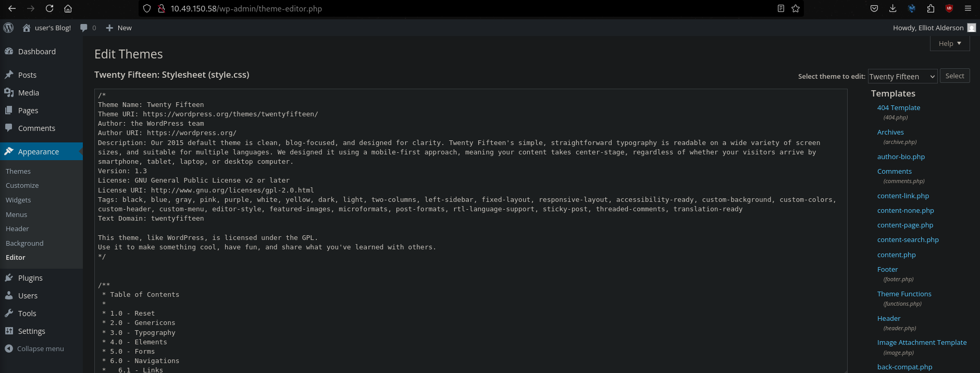Click the Collapse menu arrow icon

(9, 348)
